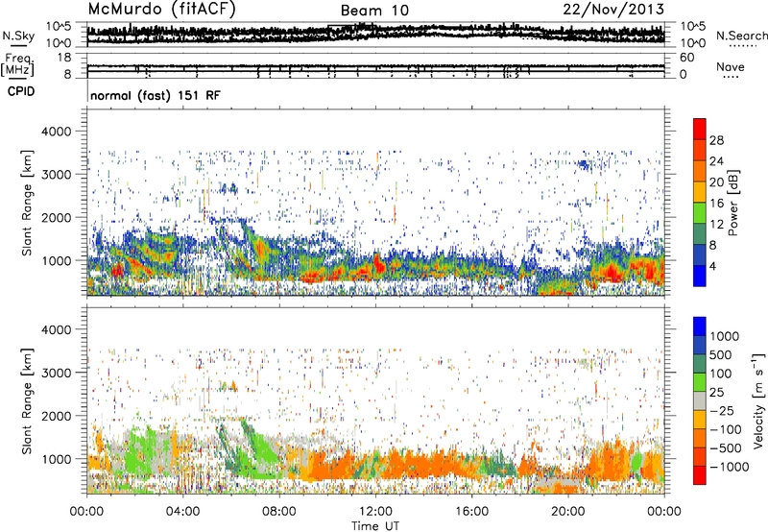
Task: Click the "4000" range tick of the Power panel
Action: point(56,132)
